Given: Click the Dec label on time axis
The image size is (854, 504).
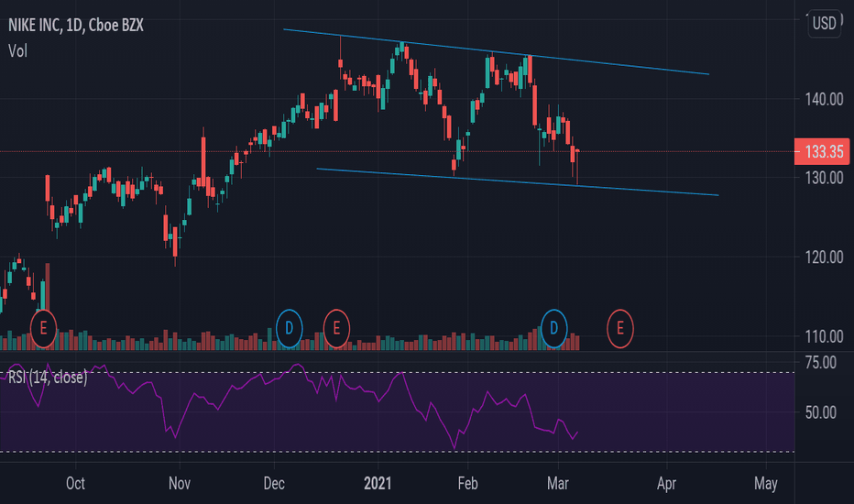Looking at the screenshot, I should point(274,483).
